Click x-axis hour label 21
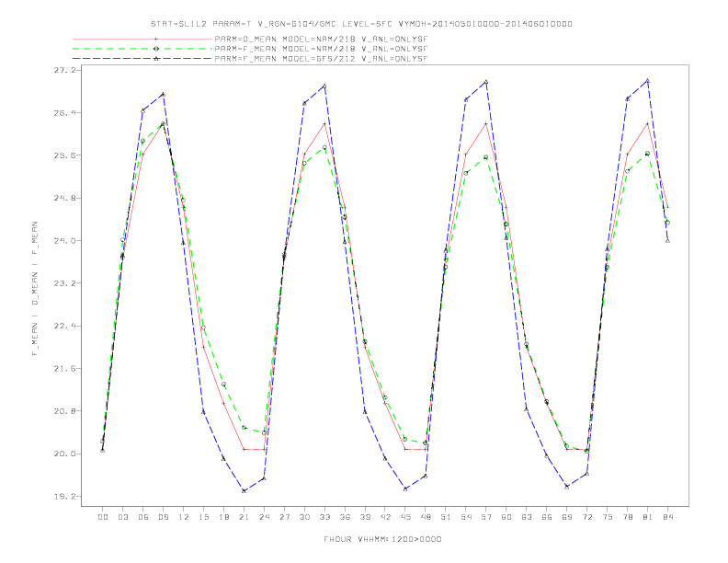The width and height of the screenshot is (728, 563). click(244, 517)
